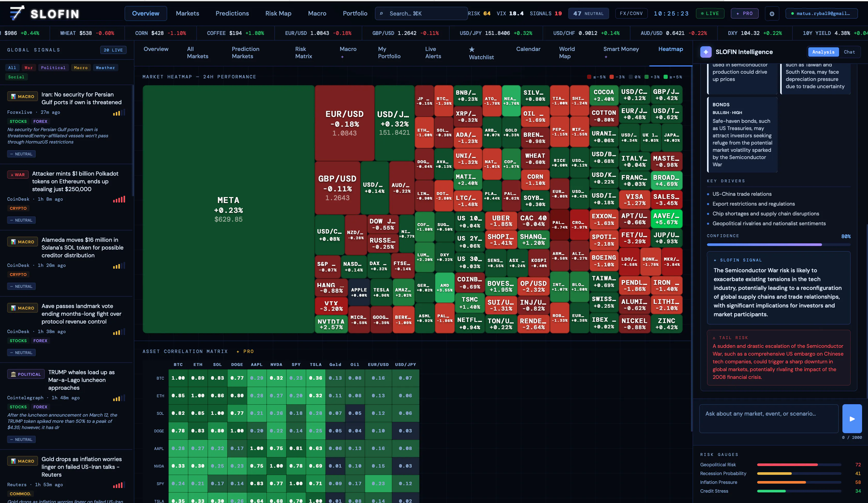Screen dimensions: 868x503
Task: Click the GBP/USD heatmap tile
Action: coord(337,188)
